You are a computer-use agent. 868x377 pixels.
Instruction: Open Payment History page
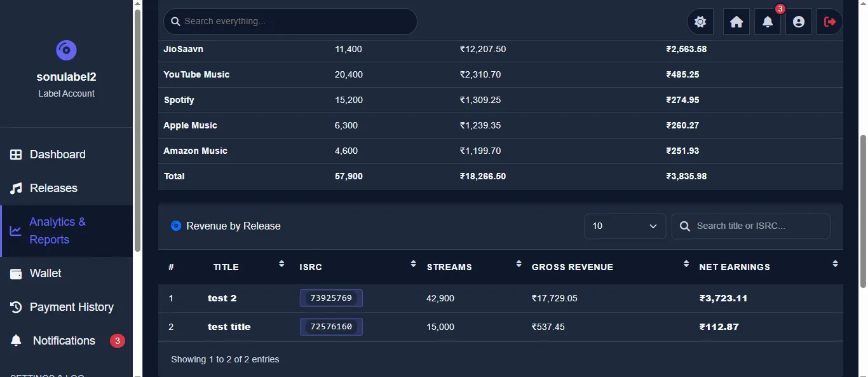click(x=66, y=307)
